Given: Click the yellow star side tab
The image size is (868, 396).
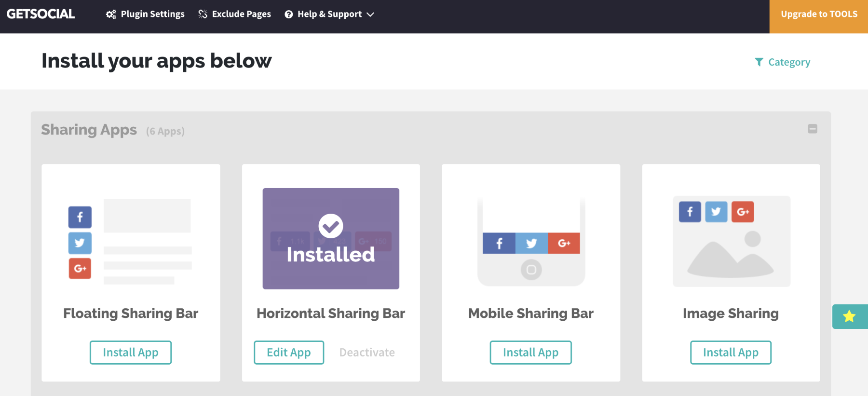Looking at the screenshot, I should (x=850, y=316).
